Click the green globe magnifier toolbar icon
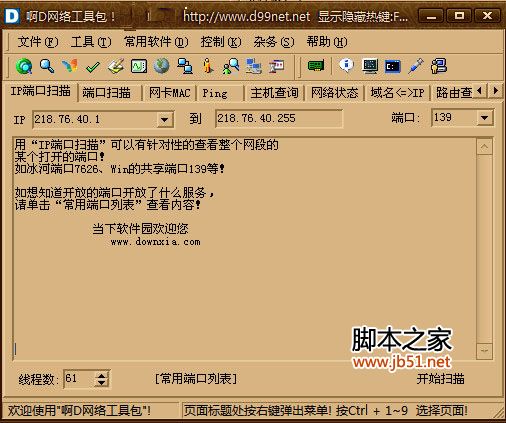 click(24, 66)
